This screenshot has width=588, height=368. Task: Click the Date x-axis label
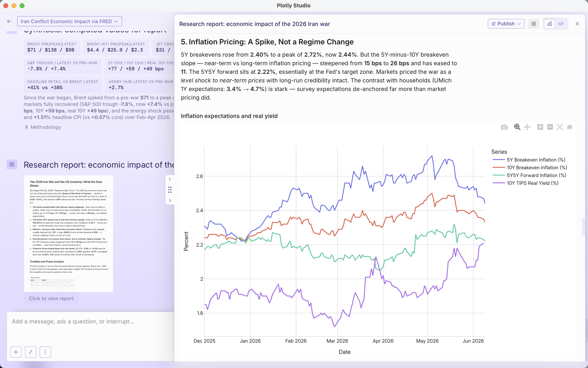pos(345,352)
